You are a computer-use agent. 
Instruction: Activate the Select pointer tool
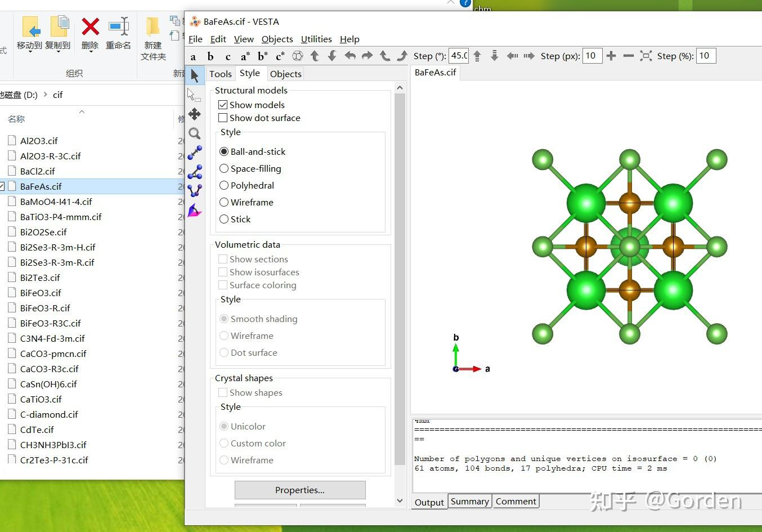pyautogui.click(x=195, y=75)
